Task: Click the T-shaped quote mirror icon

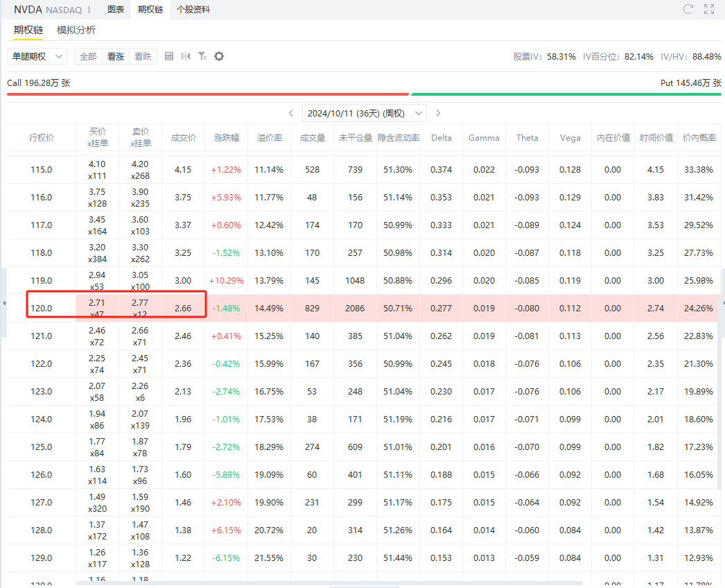Action: (x=186, y=56)
